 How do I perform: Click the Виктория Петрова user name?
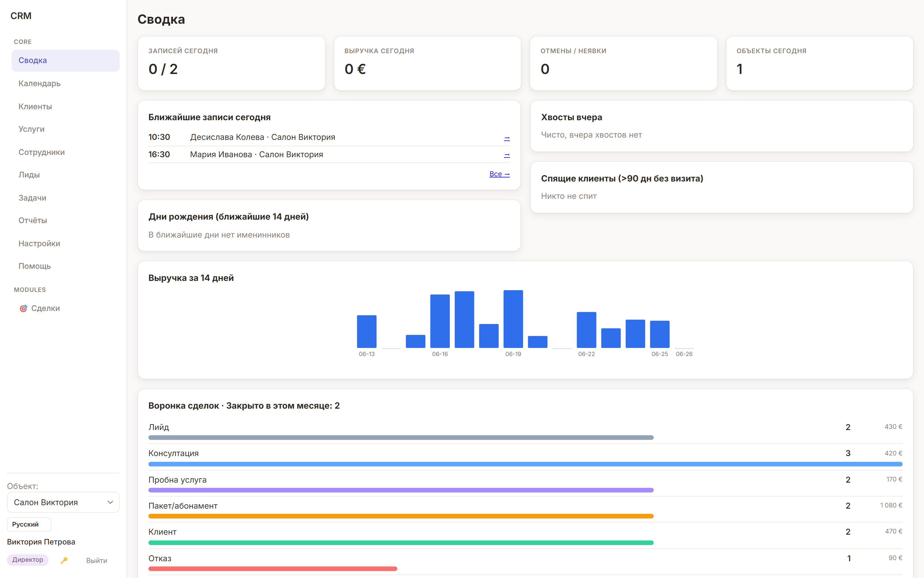(x=41, y=542)
